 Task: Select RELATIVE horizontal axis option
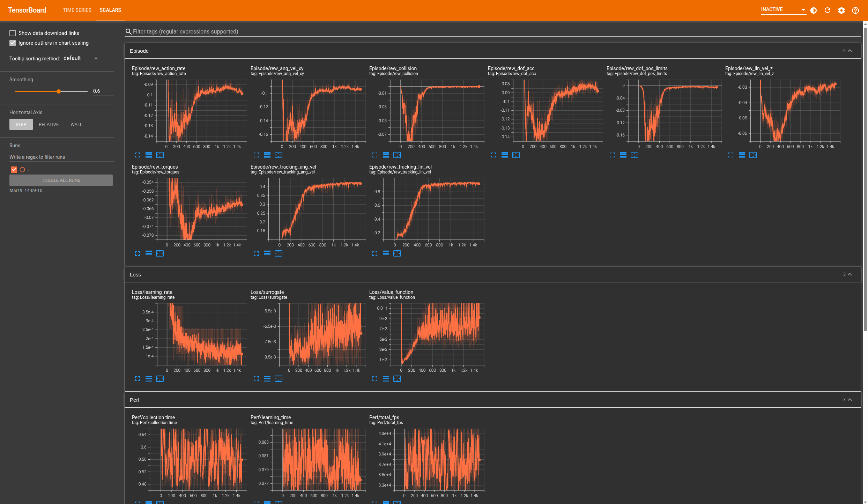click(49, 125)
